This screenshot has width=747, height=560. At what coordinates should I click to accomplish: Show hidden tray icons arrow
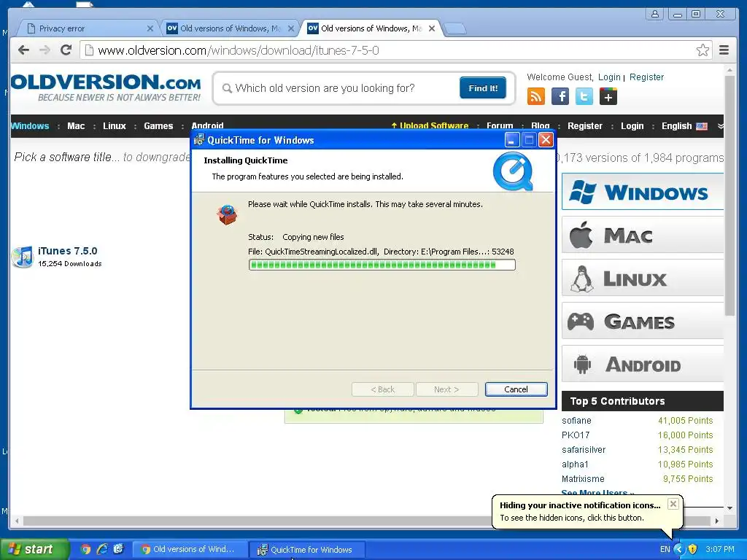click(679, 549)
